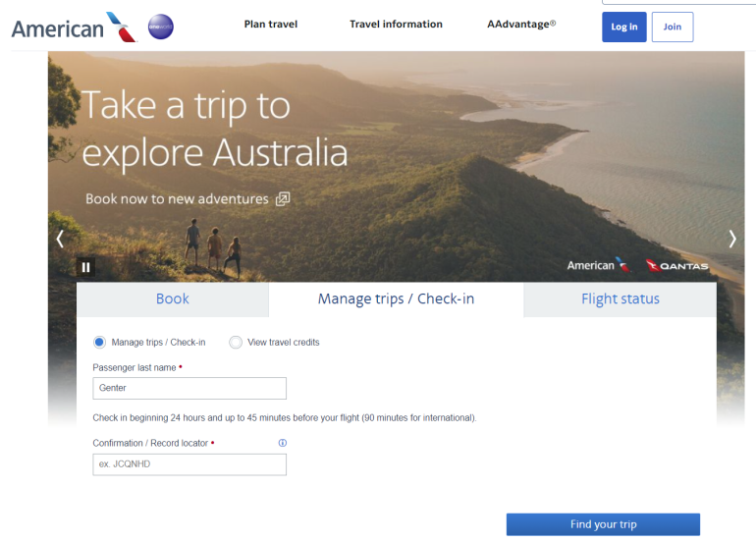756x542 pixels.
Task: Click the record locator info icon
Action: pyautogui.click(x=283, y=443)
